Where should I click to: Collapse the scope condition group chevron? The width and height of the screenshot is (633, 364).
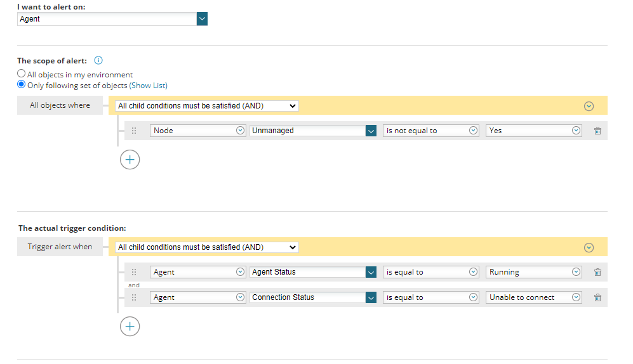589,106
